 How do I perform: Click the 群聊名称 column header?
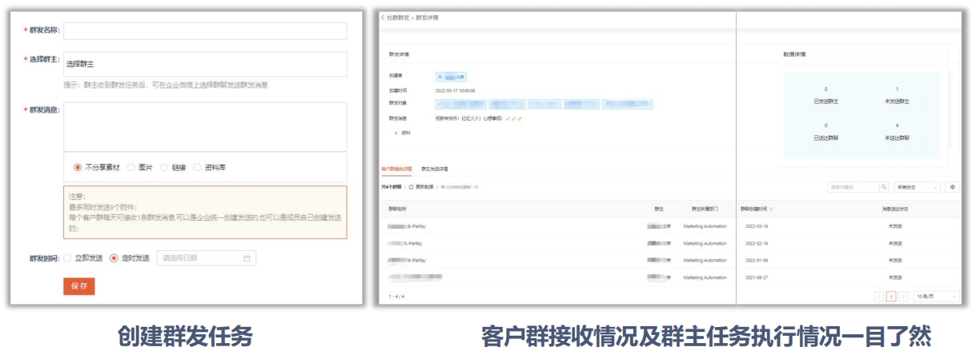coord(396,209)
